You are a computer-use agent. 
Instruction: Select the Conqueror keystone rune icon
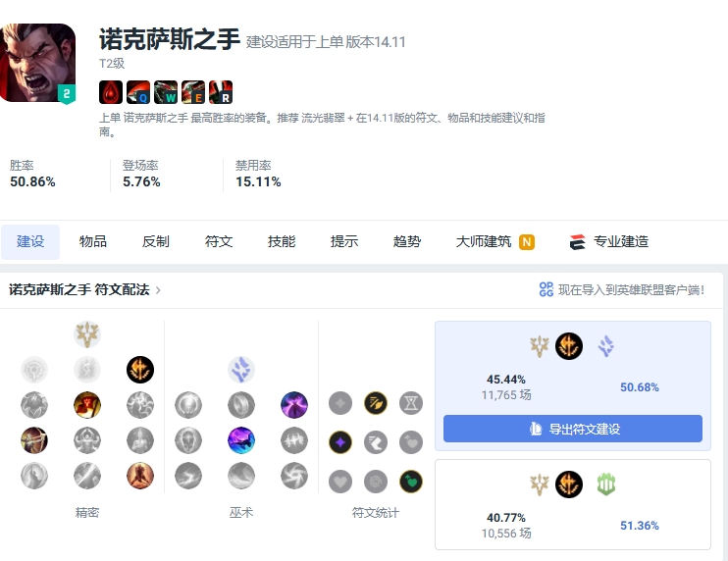(140, 370)
